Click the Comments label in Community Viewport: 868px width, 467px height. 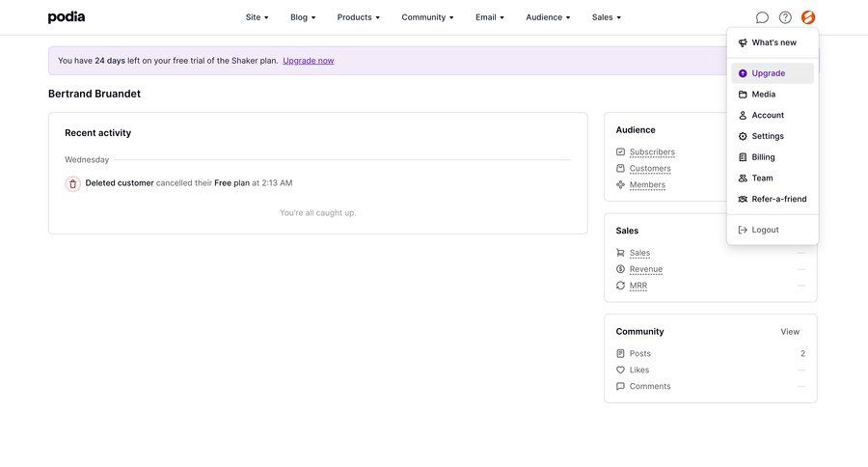pyautogui.click(x=650, y=386)
